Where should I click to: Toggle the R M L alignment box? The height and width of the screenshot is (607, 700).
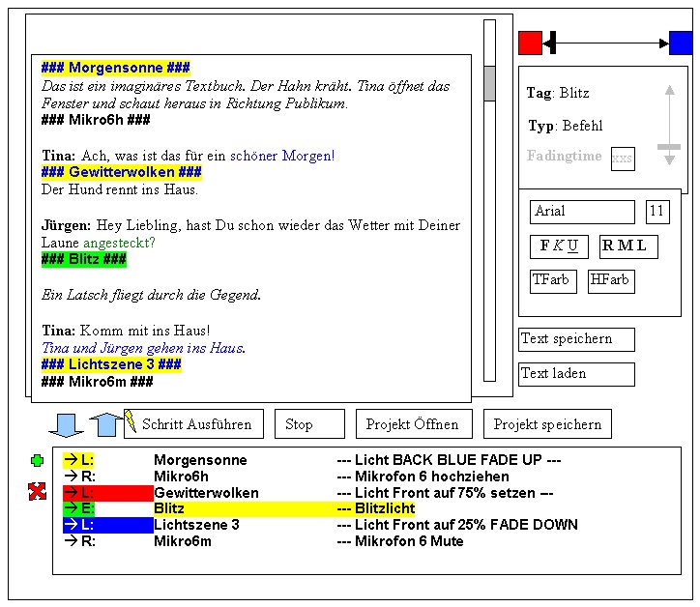pos(627,246)
